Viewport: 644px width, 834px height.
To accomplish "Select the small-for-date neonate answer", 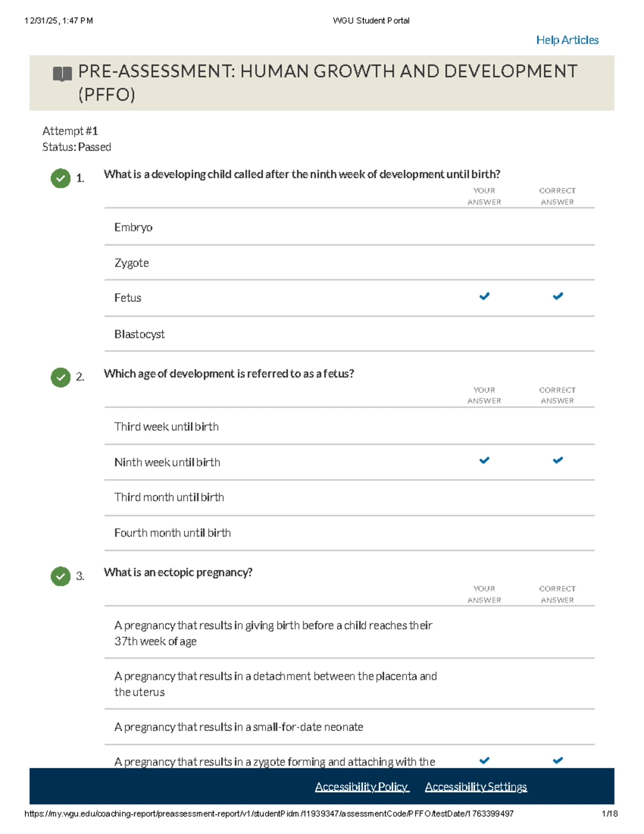I will 239,727.
